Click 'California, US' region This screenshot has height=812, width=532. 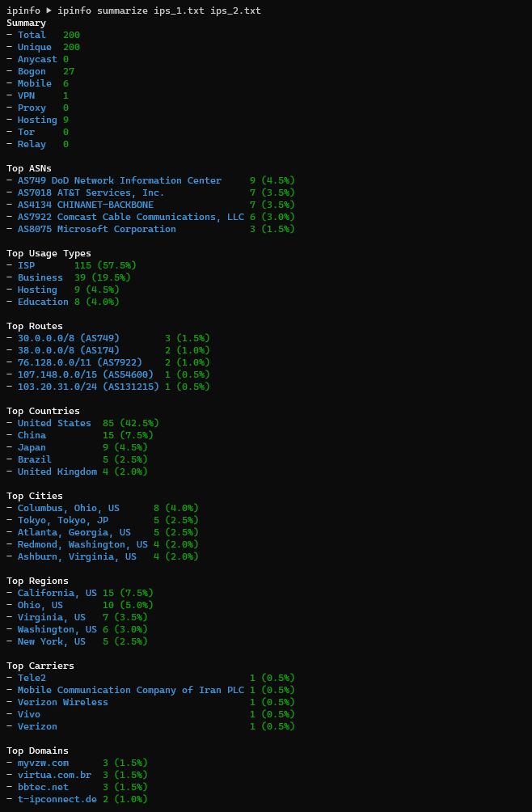57,593
